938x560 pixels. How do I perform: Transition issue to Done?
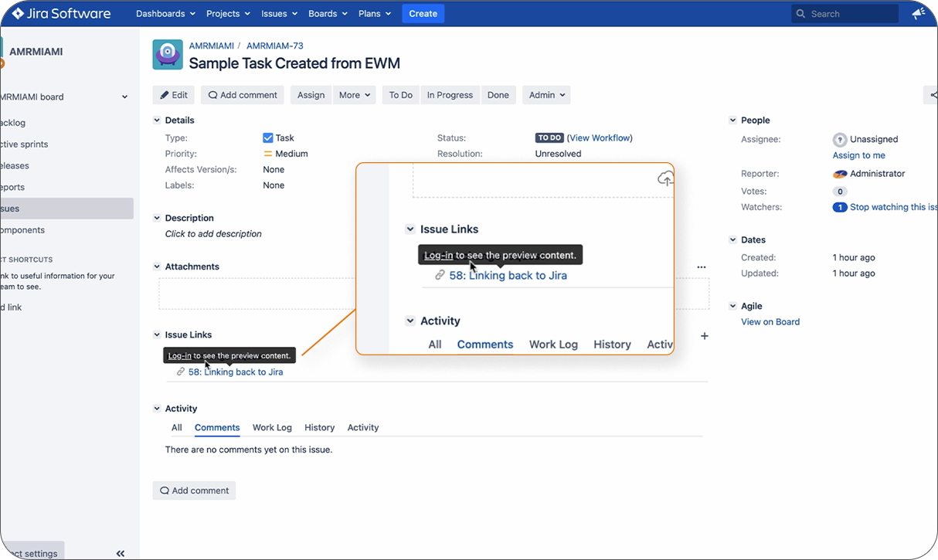tap(498, 95)
